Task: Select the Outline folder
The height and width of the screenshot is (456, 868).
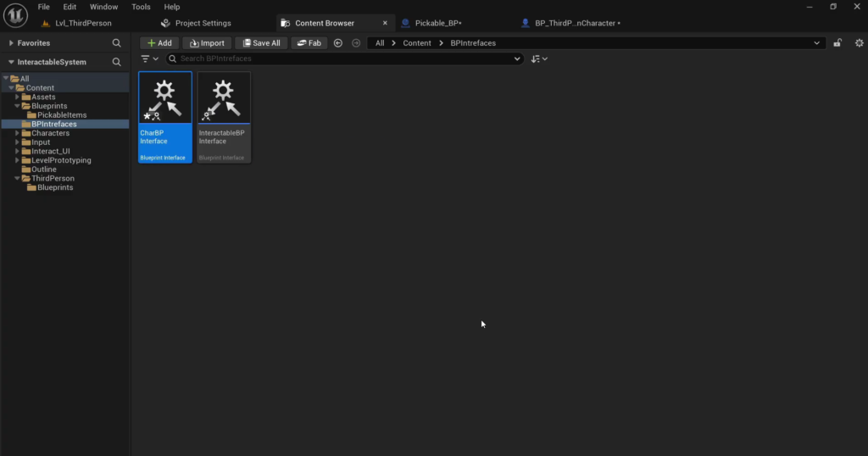Action: pyautogui.click(x=44, y=170)
